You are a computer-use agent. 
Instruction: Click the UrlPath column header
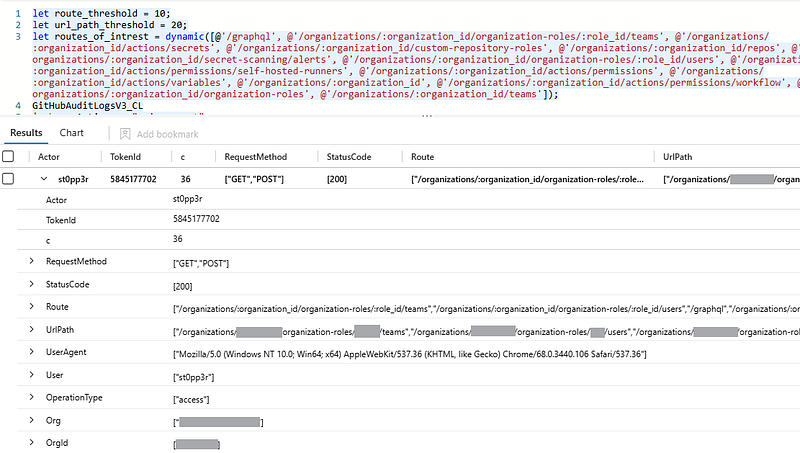(x=678, y=157)
